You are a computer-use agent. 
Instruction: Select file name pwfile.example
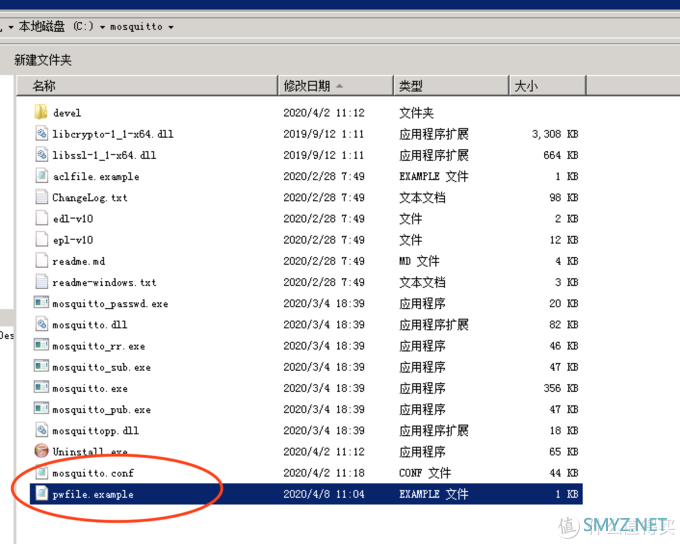tap(93, 494)
